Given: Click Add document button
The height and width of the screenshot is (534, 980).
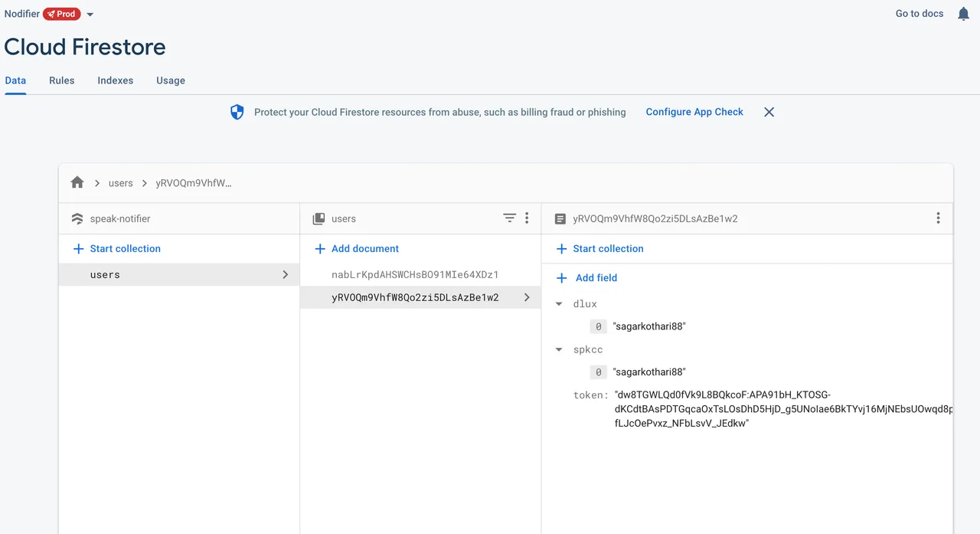Looking at the screenshot, I should tap(357, 248).
